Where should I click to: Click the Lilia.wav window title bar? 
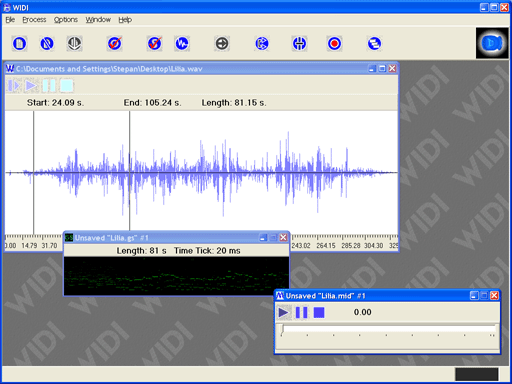point(201,69)
